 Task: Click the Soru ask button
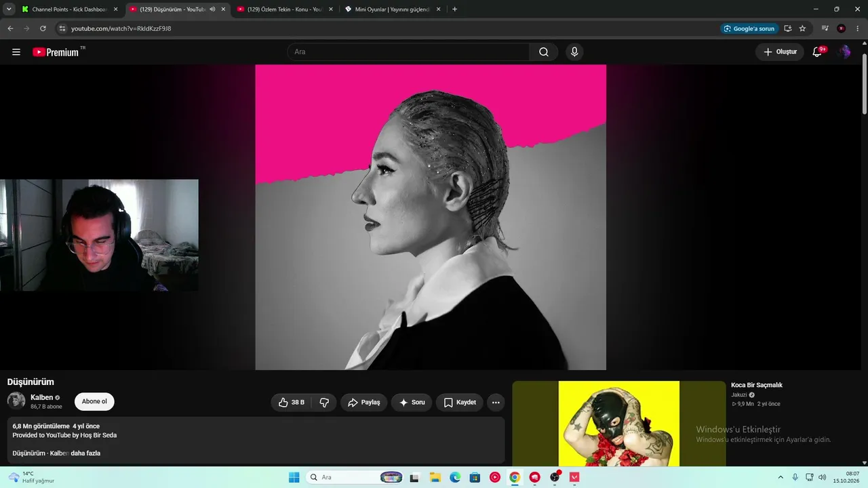[412, 403]
